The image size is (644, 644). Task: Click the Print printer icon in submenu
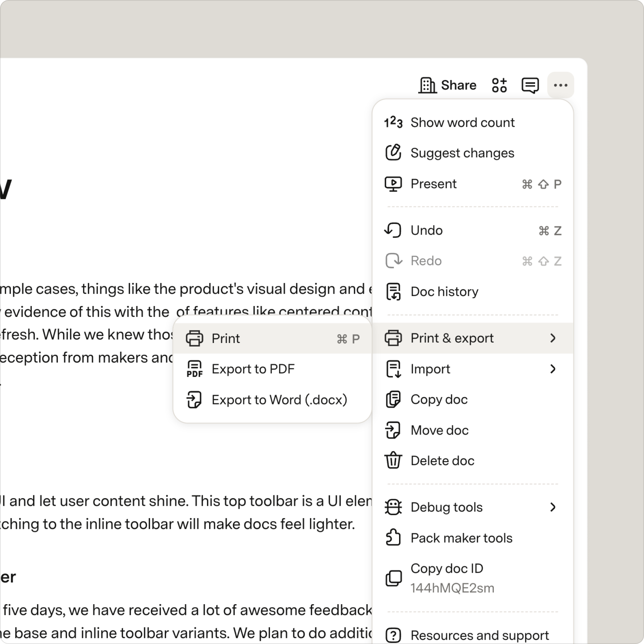click(x=195, y=339)
